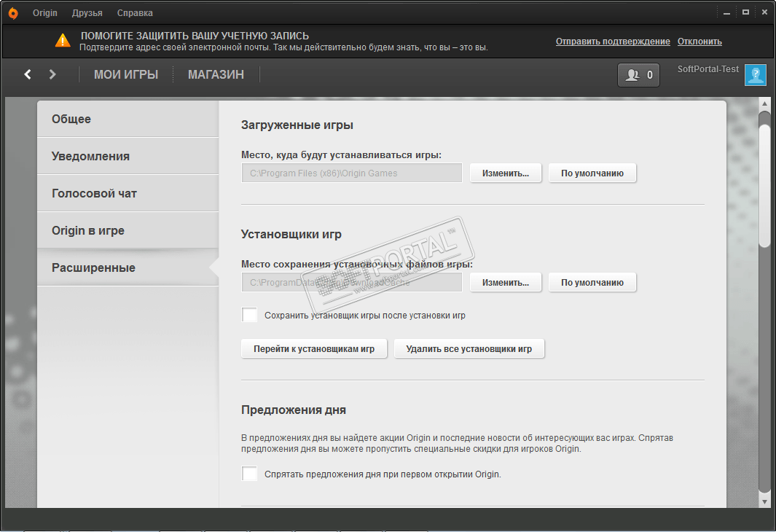Click По умолчанию for installer files location
Viewport: 776px width, 532px height.
(x=592, y=283)
